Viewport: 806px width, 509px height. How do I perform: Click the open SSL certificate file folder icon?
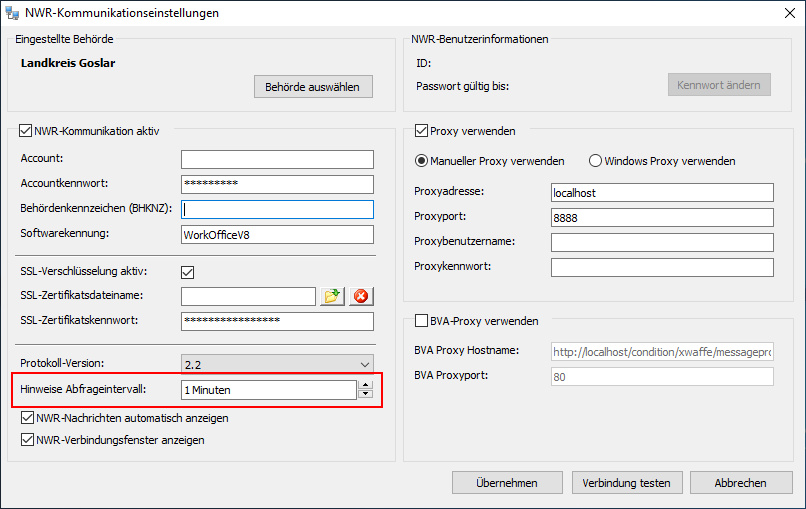coord(332,296)
